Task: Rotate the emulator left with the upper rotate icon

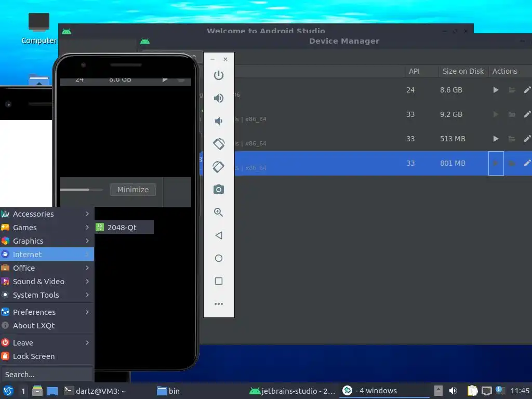Action: coord(219,144)
